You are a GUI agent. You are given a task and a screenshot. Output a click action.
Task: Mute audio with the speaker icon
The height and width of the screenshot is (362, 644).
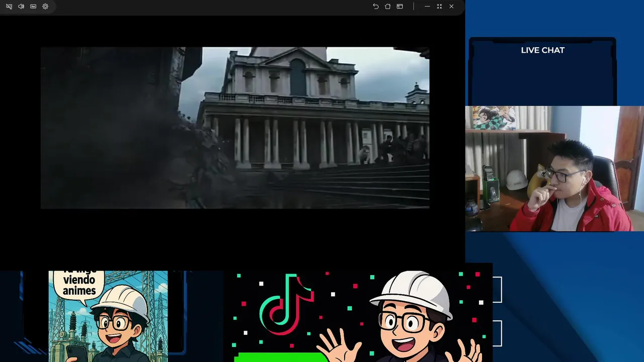(x=21, y=7)
